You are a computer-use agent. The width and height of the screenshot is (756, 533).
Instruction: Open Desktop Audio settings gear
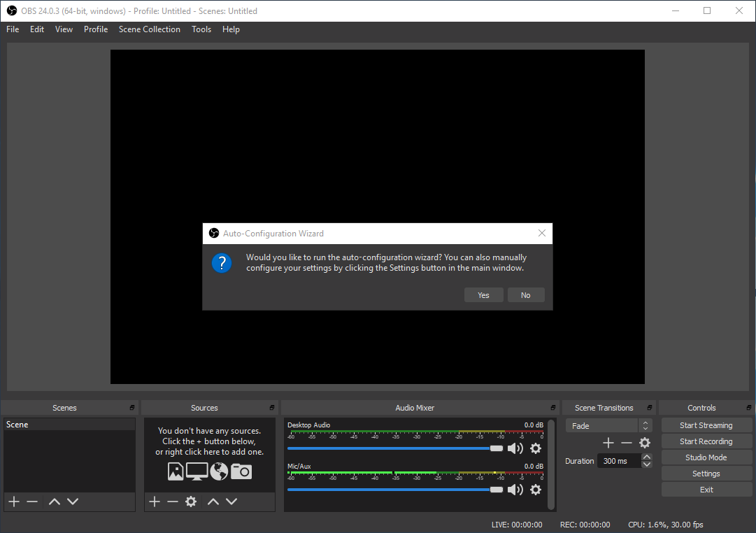coord(536,448)
